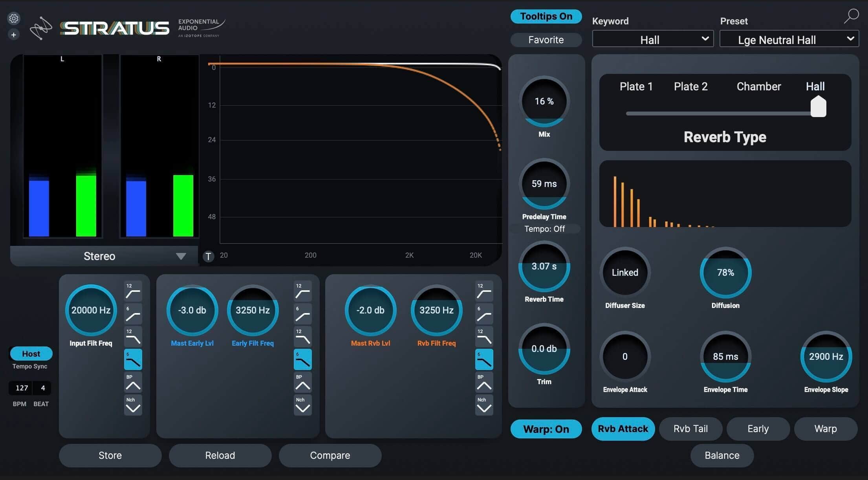Select Chamber reverb type label
Viewport: 868px width, 480px height.
(758, 86)
